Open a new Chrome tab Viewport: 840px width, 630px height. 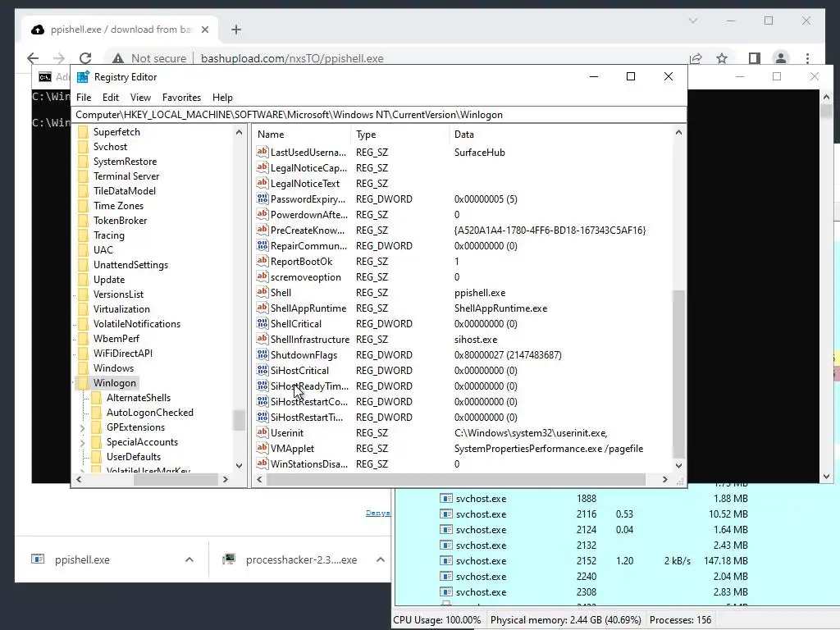coord(236,30)
